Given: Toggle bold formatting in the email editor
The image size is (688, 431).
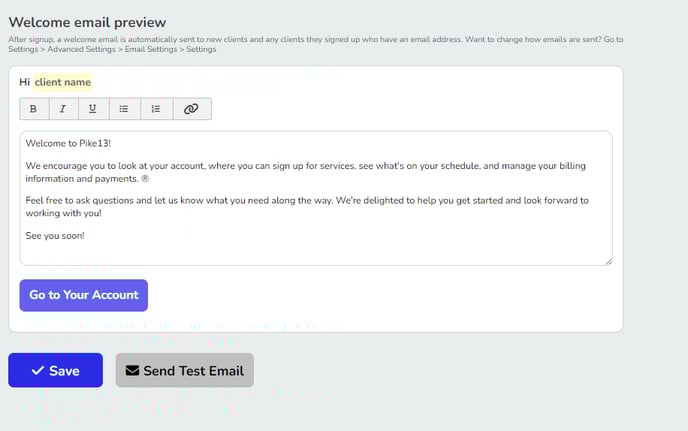Looking at the screenshot, I should (33, 109).
